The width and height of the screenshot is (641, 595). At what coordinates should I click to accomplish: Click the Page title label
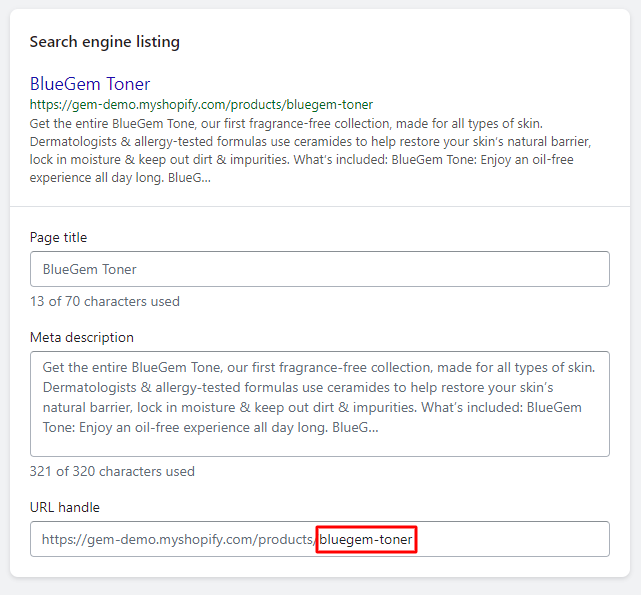coord(58,238)
